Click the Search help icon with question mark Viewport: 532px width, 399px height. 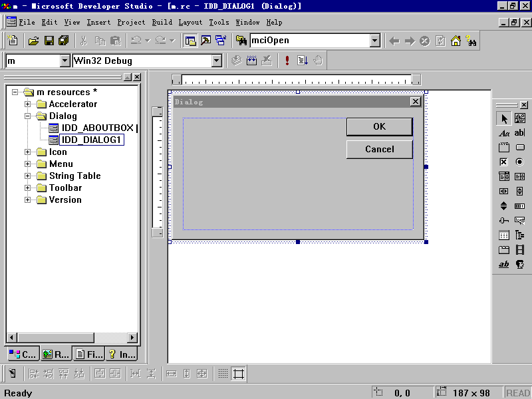click(471, 41)
